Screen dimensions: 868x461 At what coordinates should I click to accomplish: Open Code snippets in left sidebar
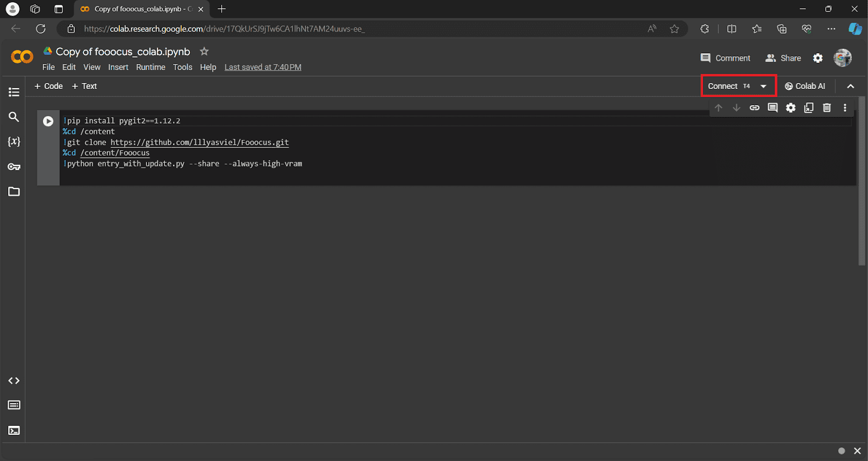[14, 381]
